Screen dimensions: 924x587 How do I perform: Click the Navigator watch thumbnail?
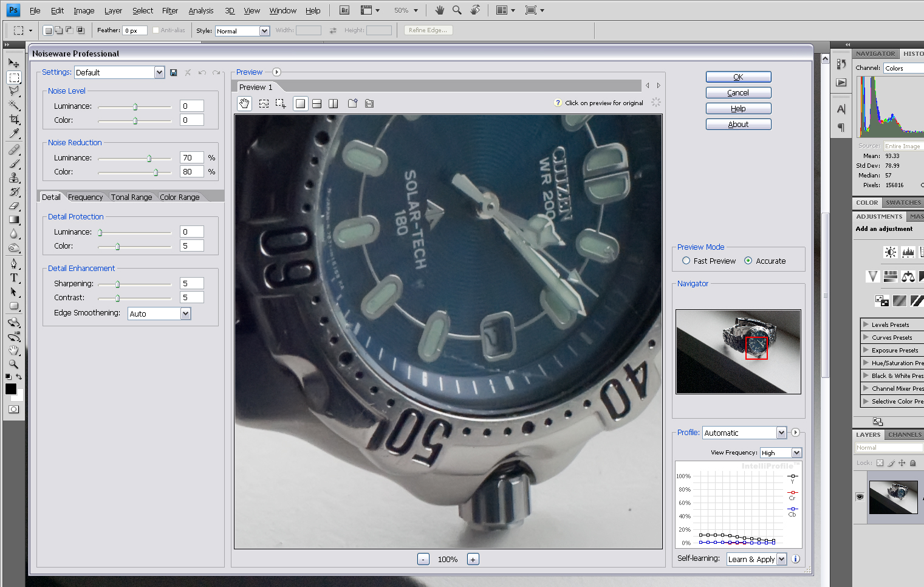click(738, 352)
